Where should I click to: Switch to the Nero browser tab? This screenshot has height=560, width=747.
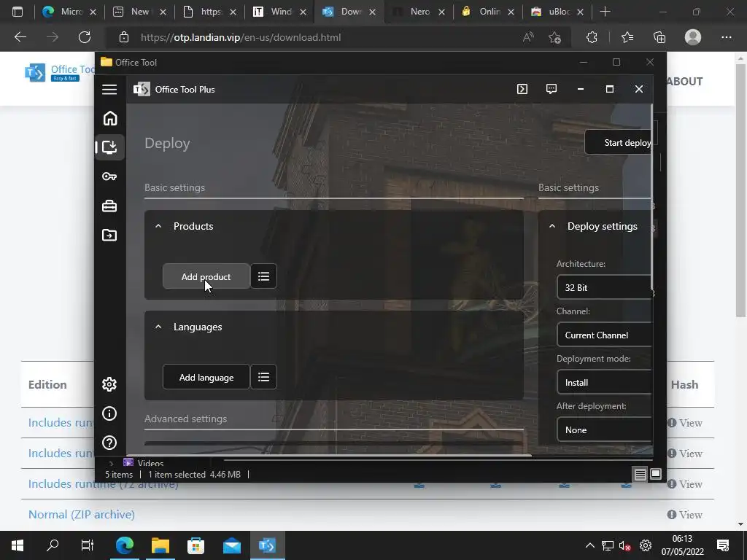pyautogui.click(x=418, y=12)
